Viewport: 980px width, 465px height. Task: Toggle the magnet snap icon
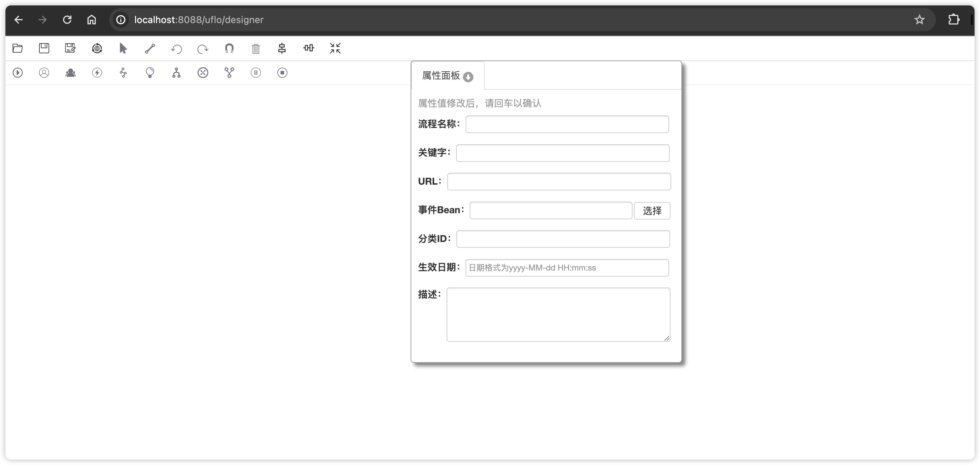pyautogui.click(x=229, y=48)
